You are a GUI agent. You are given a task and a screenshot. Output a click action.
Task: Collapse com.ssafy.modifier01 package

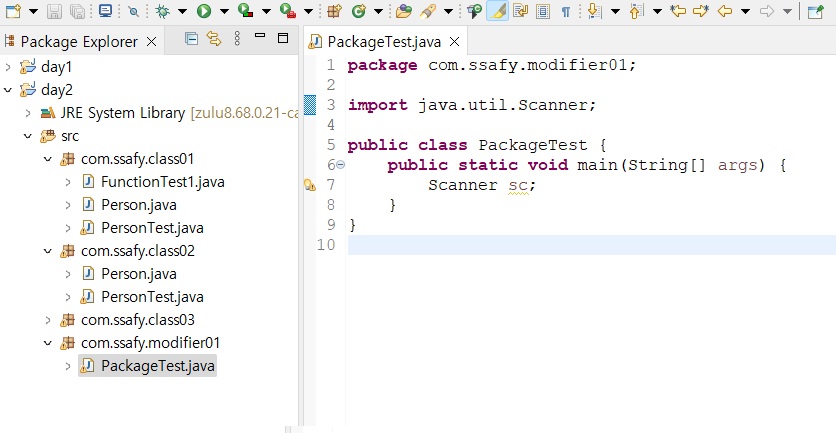point(48,343)
